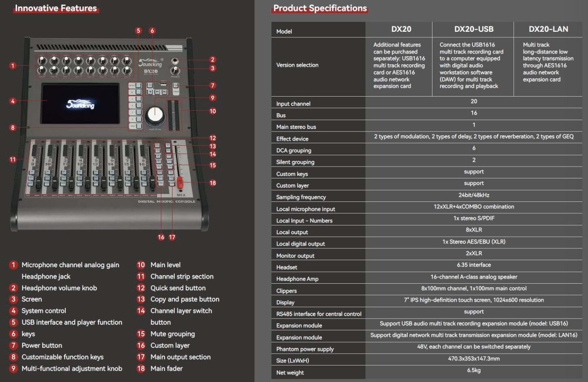Click callout marker 7 on mixer's right side
This screenshot has width=588, height=382.
pyautogui.click(x=213, y=85)
